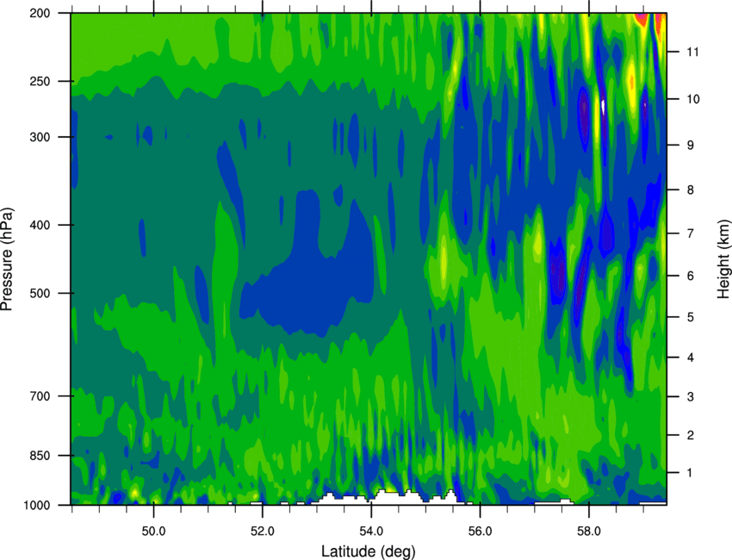Image resolution: width=732 pixels, height=560 pixels.
Task: Click the 'Latitude (deg)' axis title
Action: 368,551
